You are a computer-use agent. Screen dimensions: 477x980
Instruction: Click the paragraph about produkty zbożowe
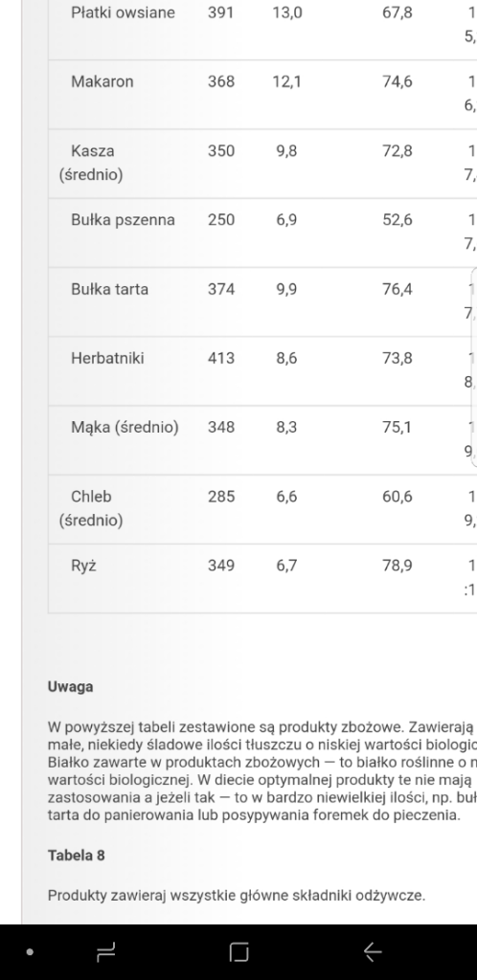262,771
